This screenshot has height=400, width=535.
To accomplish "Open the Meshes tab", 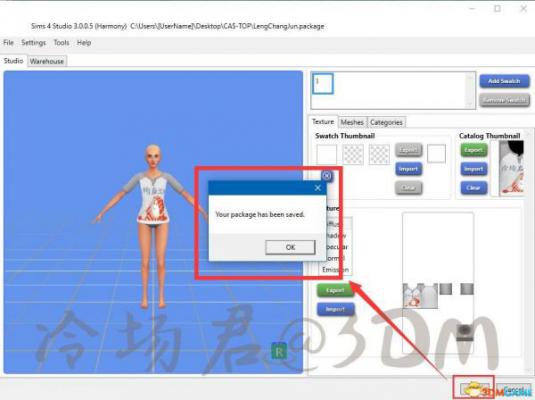I will 352,122.
